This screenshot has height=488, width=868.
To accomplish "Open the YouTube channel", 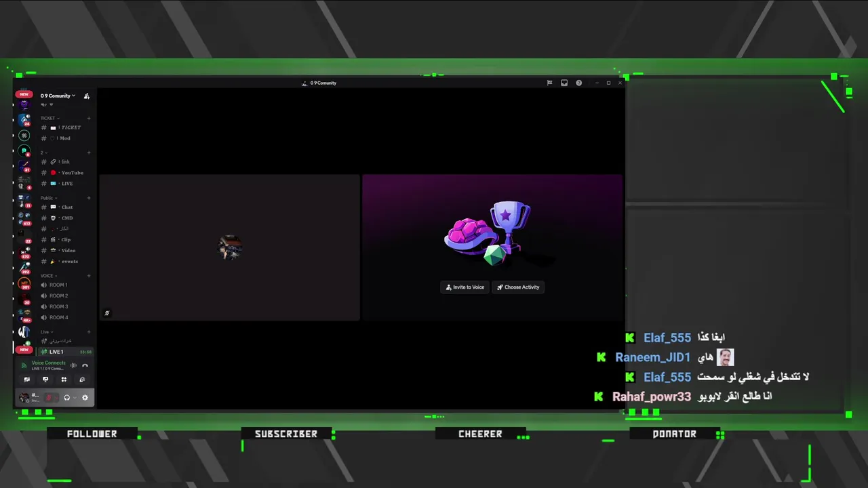I will pyautogui.click(x=66, y=173).
